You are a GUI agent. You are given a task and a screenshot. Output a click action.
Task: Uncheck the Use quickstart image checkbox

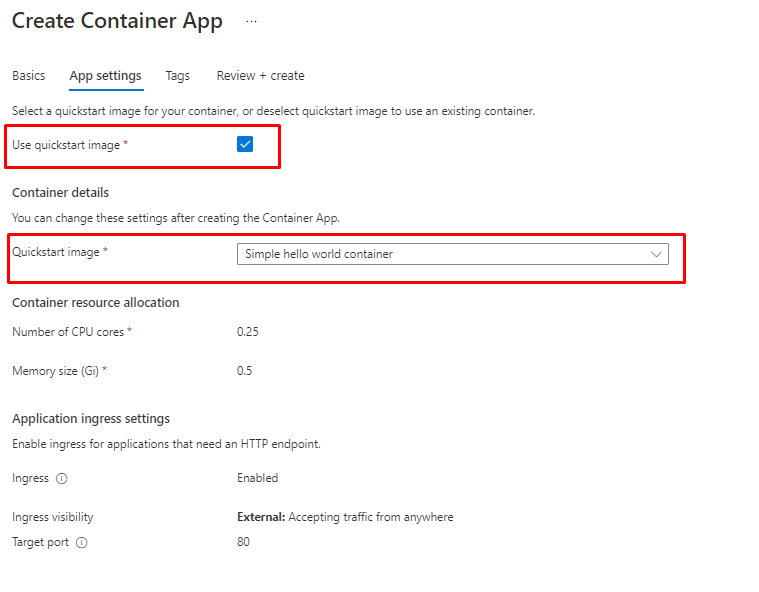coord(245,144)
